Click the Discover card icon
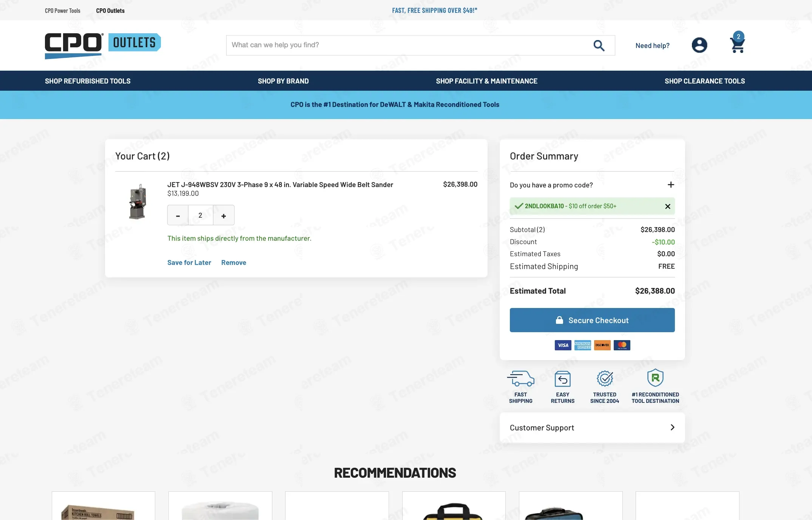Image resolution: width=812 pixels, height=520 pixels. 602,345
